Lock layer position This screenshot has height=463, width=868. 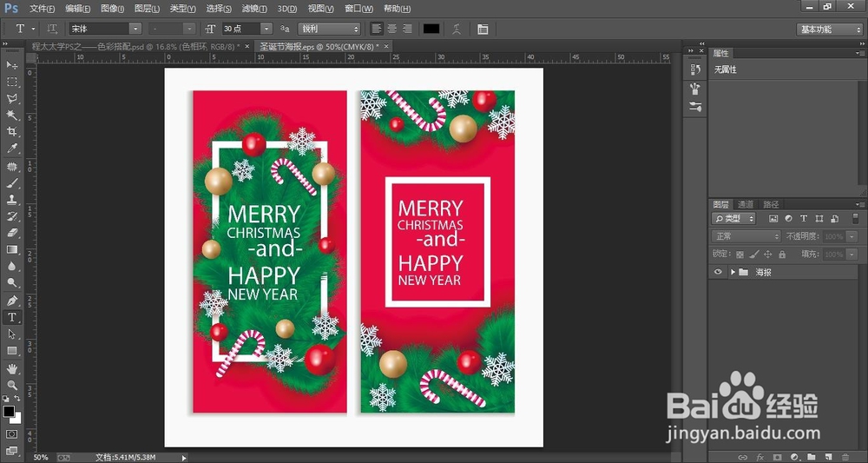point(768,255)
